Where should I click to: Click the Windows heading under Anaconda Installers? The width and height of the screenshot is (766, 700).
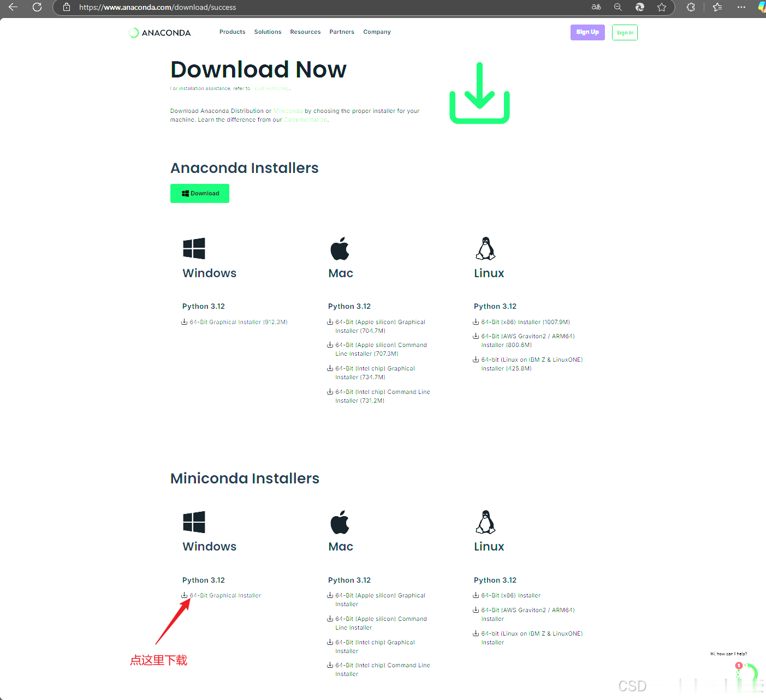point(209,273)
